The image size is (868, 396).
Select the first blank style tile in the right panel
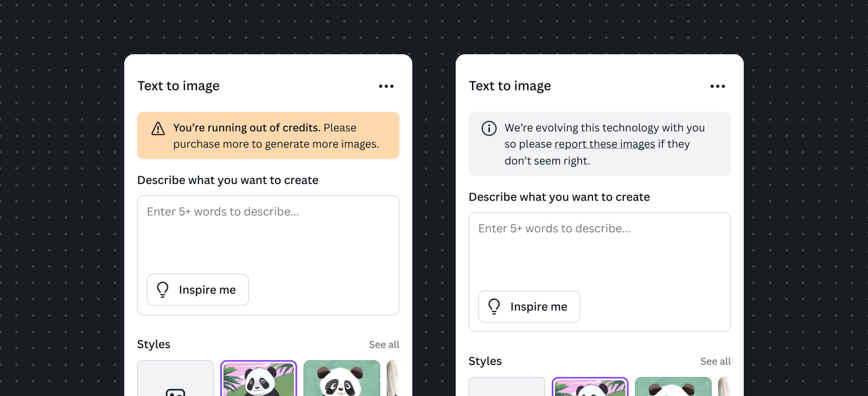pos(507,387)
